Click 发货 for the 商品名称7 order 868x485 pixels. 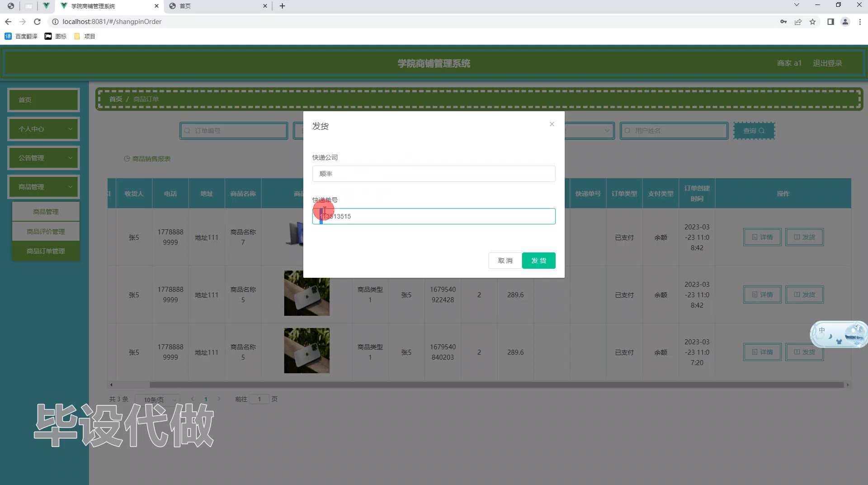tap(805, 237)
